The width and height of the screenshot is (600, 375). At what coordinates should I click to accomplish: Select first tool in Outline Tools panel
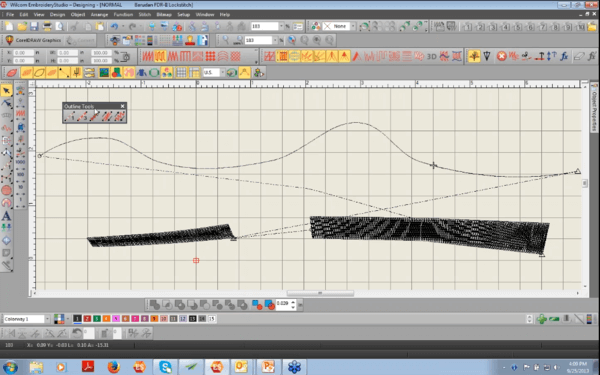(70, 116)
